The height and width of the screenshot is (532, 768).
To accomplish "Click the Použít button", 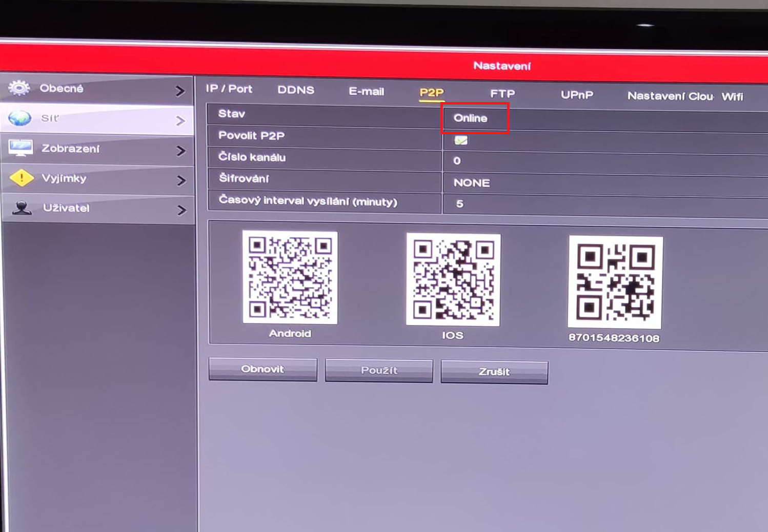I will (x=379, y=370).
